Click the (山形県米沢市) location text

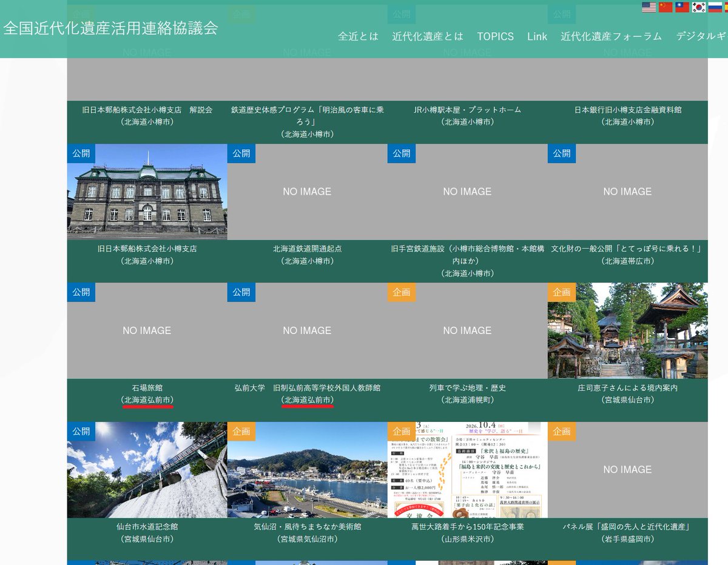(468, 539)
